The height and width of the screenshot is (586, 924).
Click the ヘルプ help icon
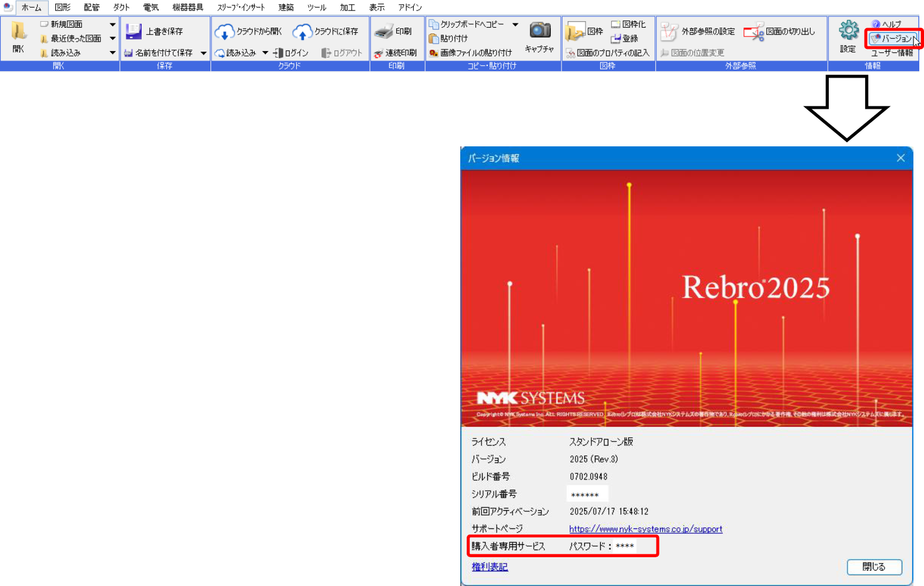coord(876,24)
